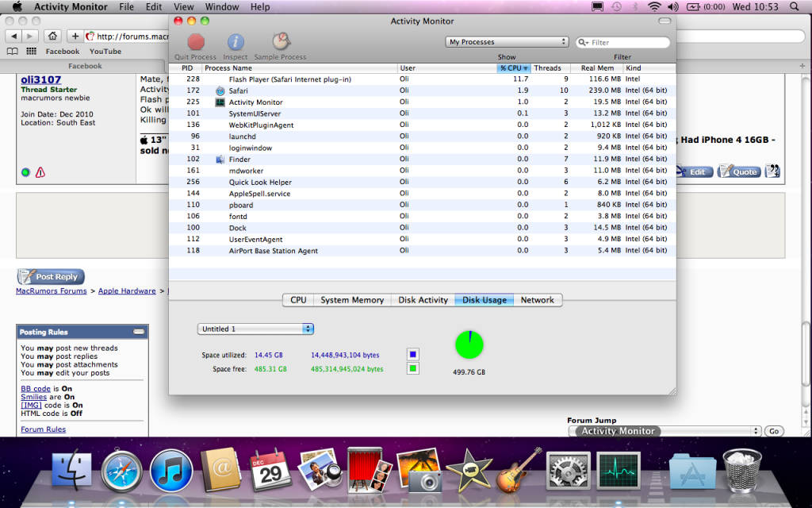Sort by the Process Name column header
Viewport: 812px width, 508px height.
[x=300, y=68]
